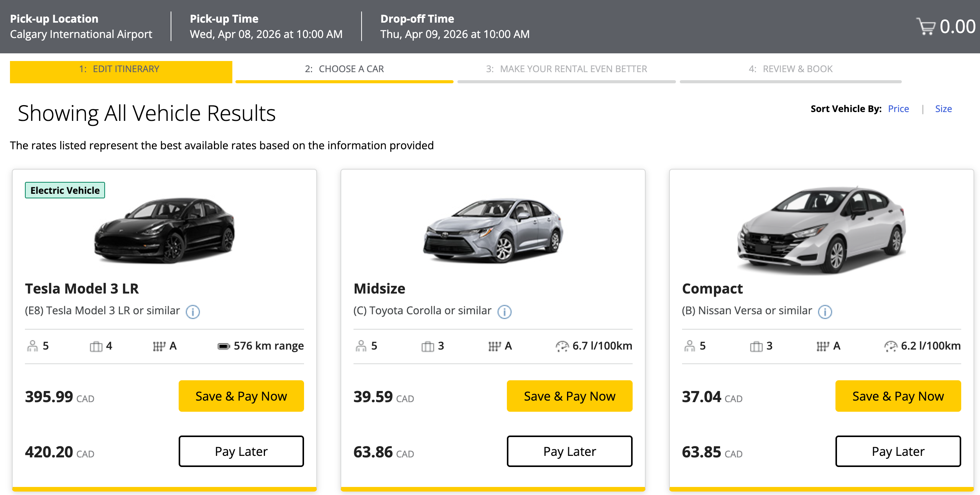Click the info icon beside Tesla Model 3 LR
The width and height of the screenshot is (980, 495).
(193, 312)
